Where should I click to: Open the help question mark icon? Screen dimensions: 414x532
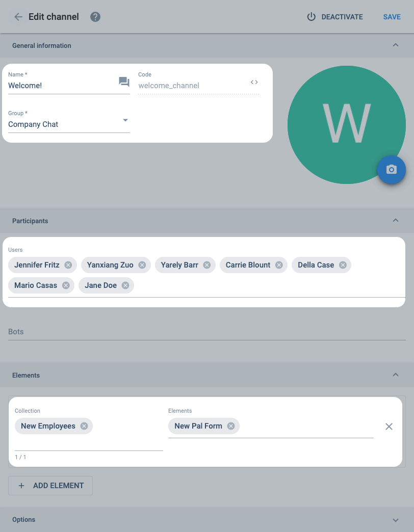tap(95, 17)
